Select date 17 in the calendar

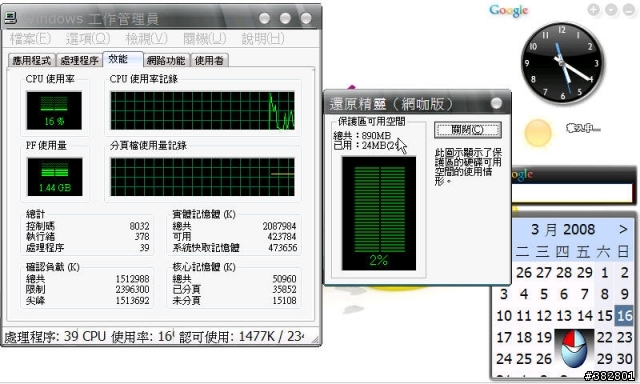coord(504,337)
